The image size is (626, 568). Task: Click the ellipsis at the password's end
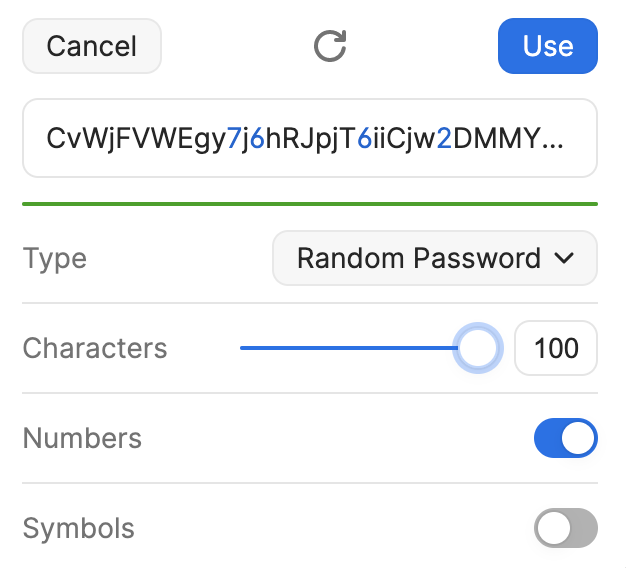point(553,140)
